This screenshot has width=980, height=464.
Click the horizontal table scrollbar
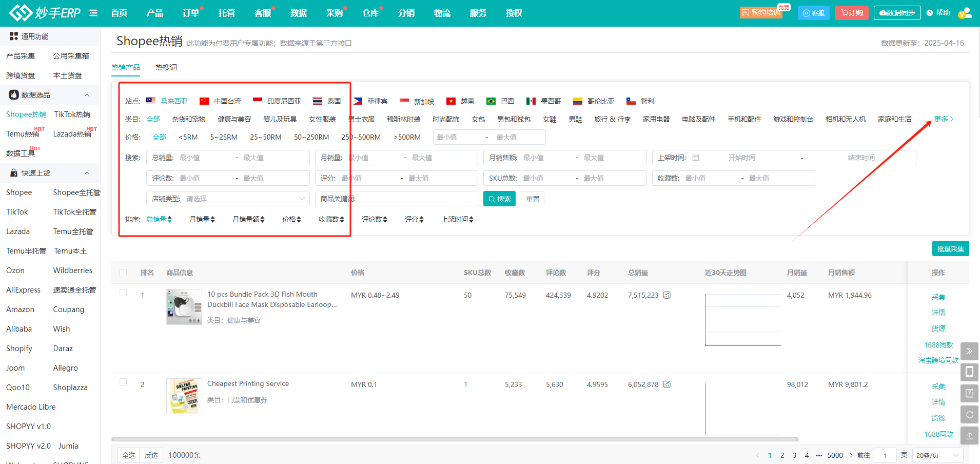click(x=455, y=439)
